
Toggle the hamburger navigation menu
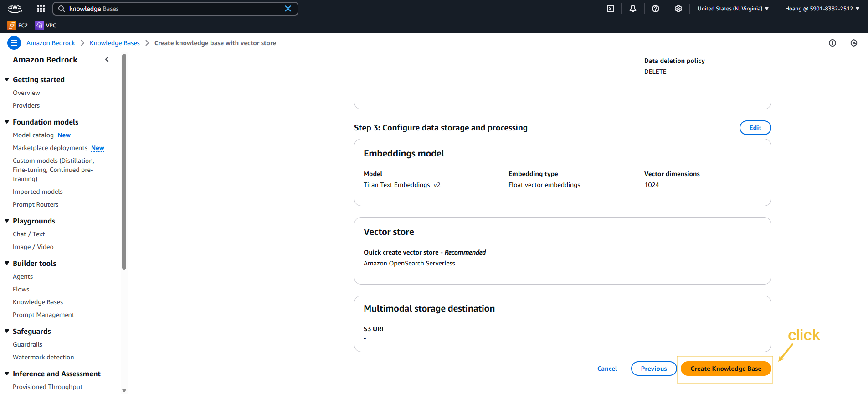(x=14, y=43)
